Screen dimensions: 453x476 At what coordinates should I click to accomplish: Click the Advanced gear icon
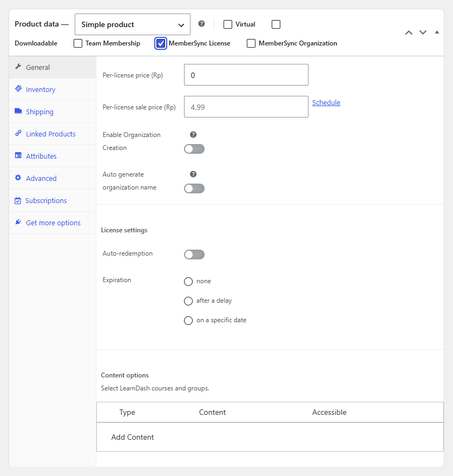click(18, 178)
